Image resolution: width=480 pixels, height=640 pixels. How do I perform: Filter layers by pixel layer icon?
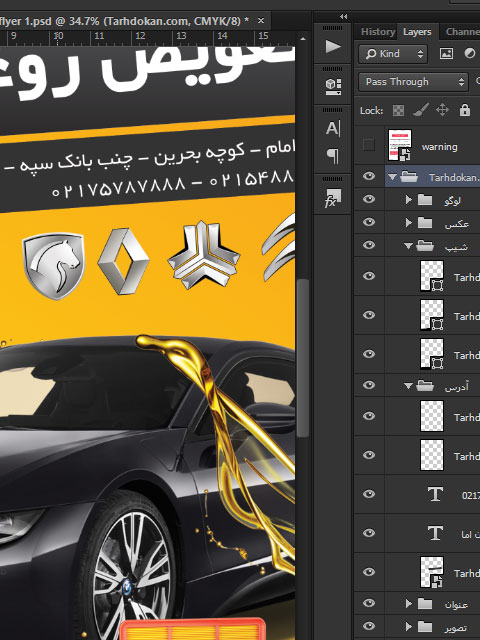446,53
